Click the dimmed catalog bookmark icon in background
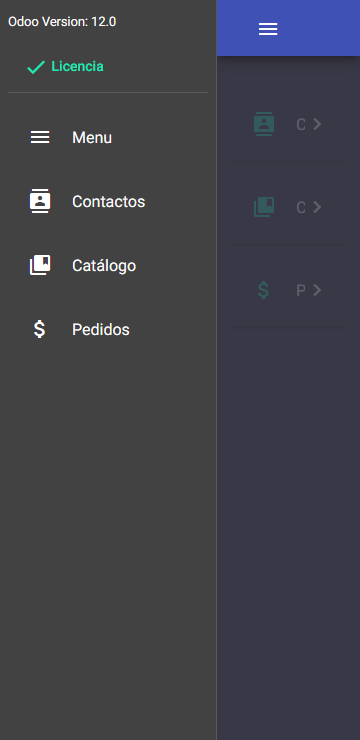Viewport: 360px width, 740px height. 264,207
